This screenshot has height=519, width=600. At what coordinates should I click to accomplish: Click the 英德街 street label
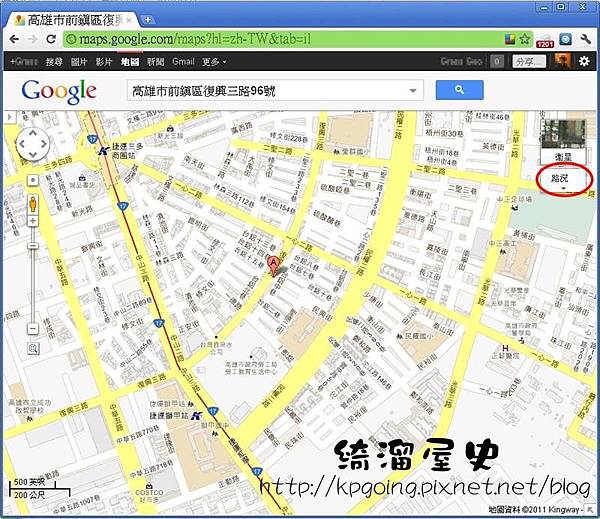click(494, 147)
